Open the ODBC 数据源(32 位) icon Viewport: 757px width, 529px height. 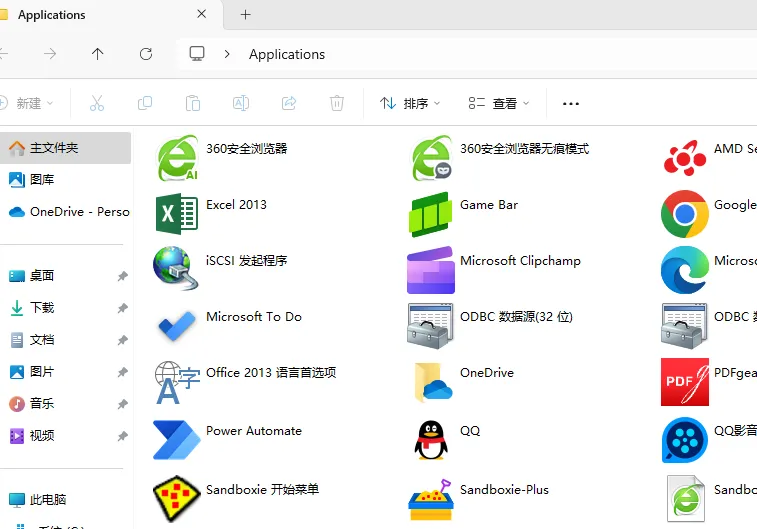430,326
